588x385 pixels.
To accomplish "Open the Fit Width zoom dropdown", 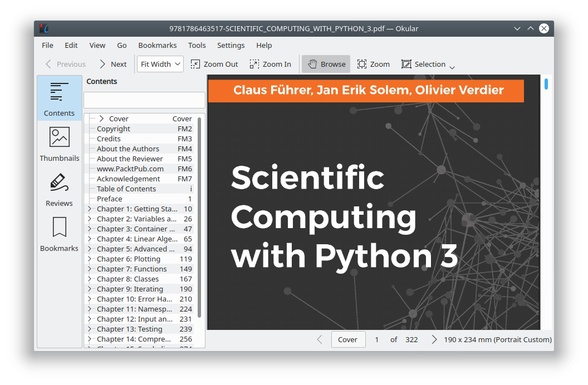I will click(x=160, y=64).
